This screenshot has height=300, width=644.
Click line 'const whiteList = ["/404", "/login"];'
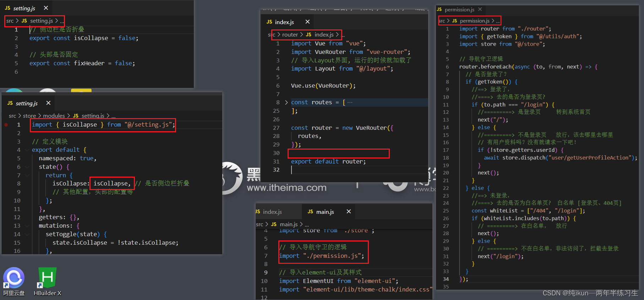[x=528, y=211]
